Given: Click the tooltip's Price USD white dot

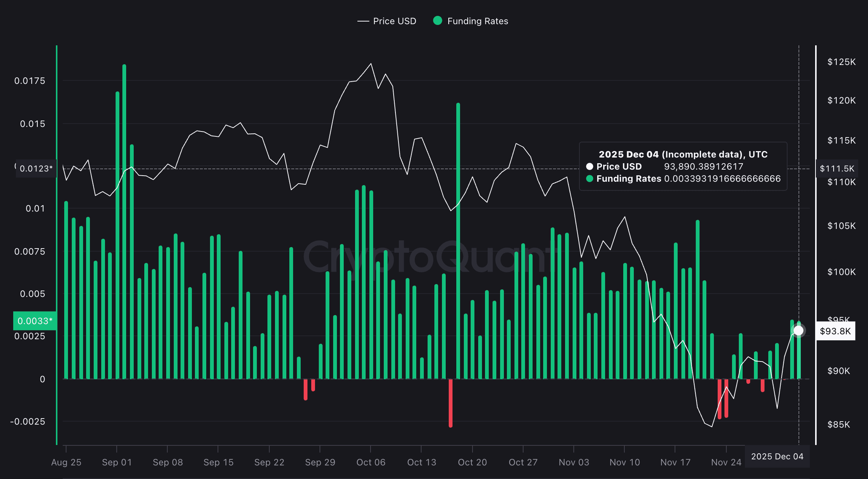Looking at the screenshot, I should click(589, 167).
